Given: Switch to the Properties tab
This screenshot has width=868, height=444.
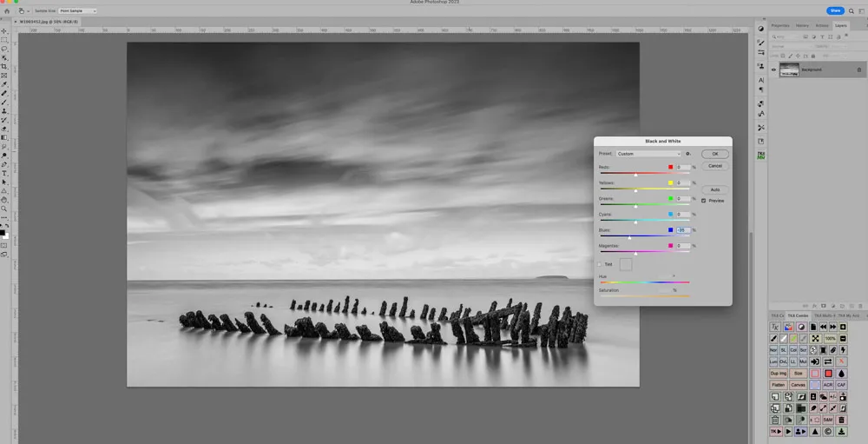Looking at the screenshot, I should click(780, 25).
